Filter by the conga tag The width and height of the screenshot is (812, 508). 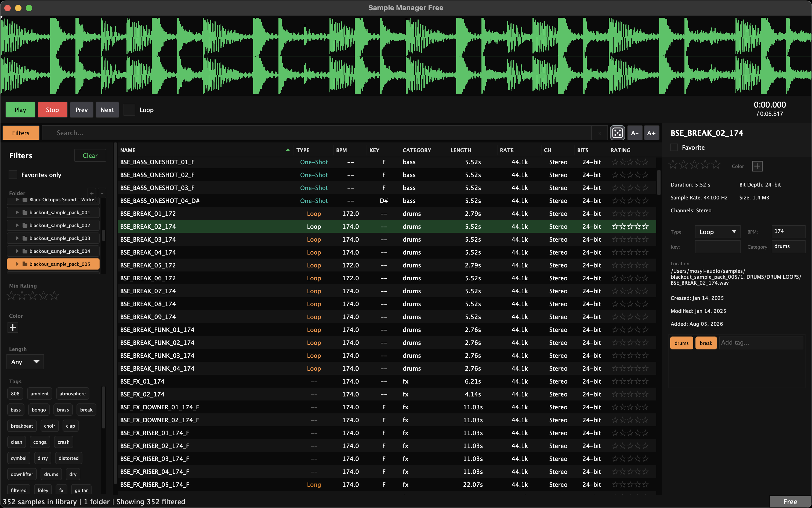click(x=39, y=442)
